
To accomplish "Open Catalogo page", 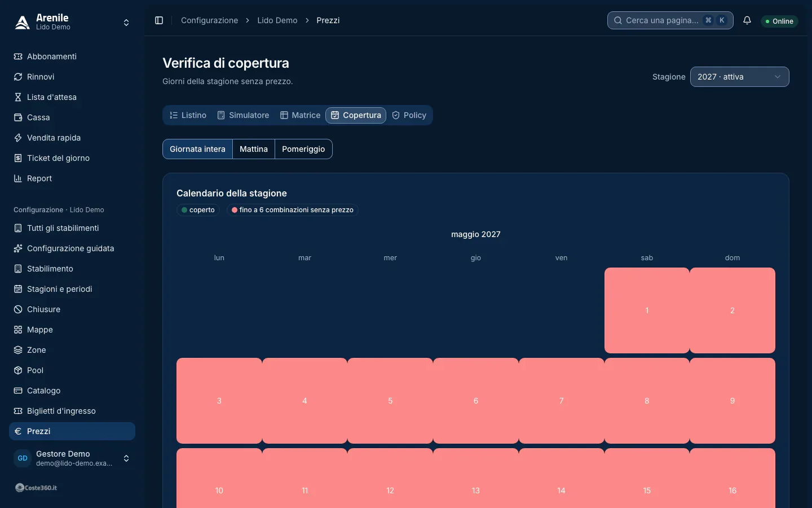I will click(72, 391).
